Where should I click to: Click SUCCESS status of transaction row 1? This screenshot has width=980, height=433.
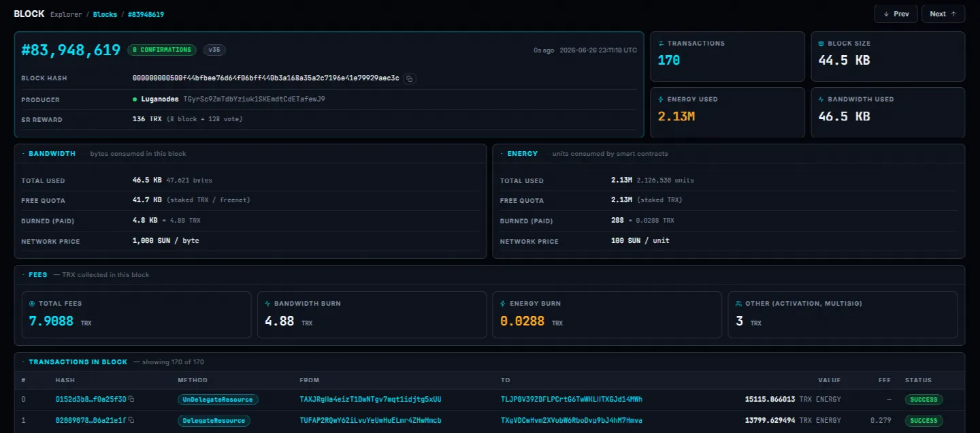tap(924, 421)
